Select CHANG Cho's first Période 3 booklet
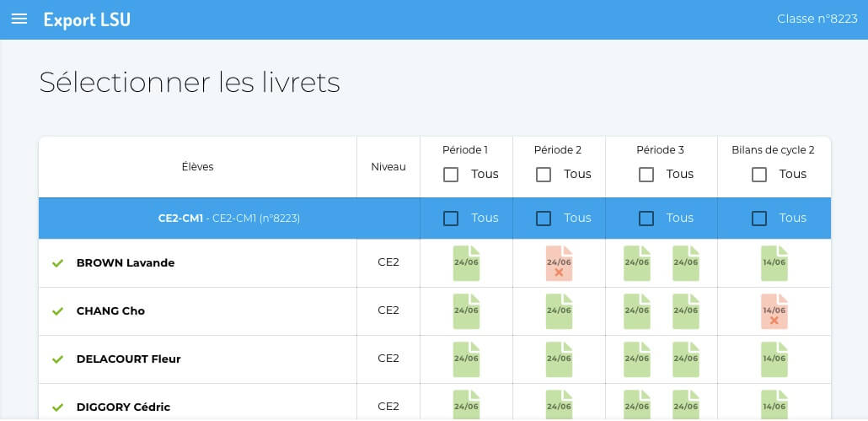The height and width of the screenshot is (421, 868). coord(636,311)
